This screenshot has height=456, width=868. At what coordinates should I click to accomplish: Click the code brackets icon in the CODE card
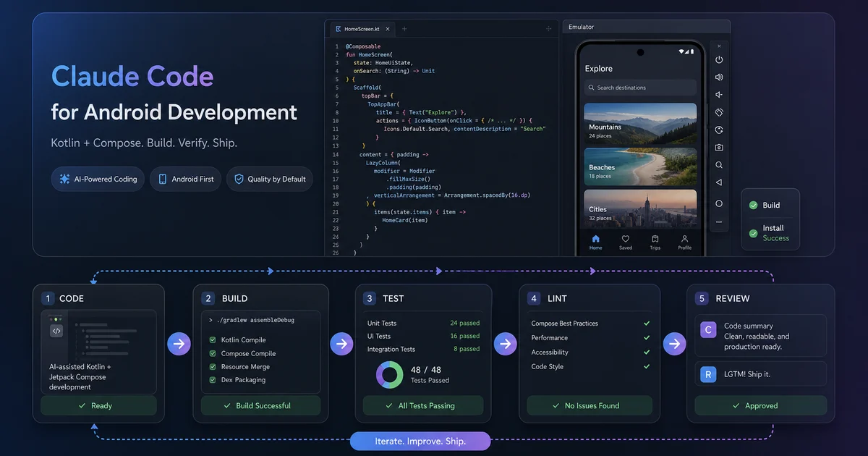[56, 331]
